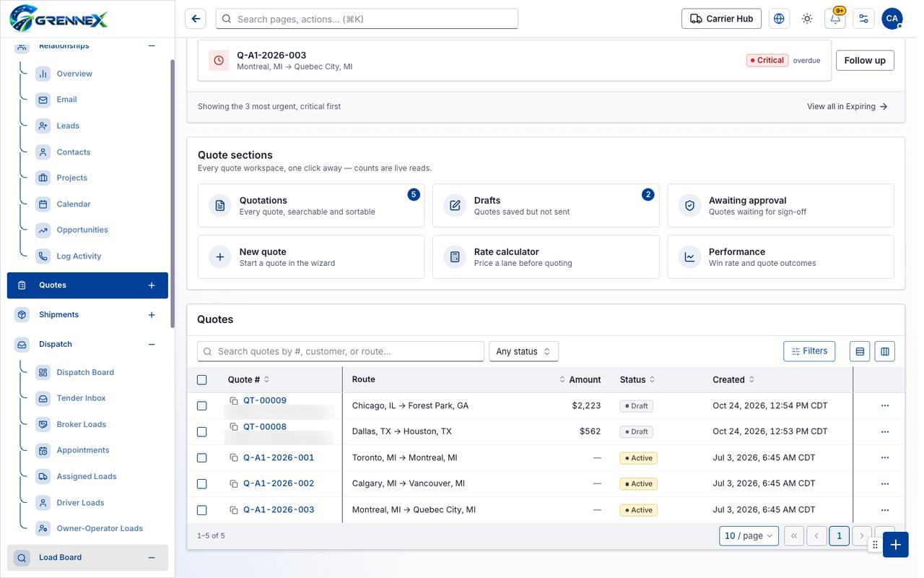Viewport: 924px width, 578px height.
Task: Click the search pages input field
Action: [x=367, y=19]
